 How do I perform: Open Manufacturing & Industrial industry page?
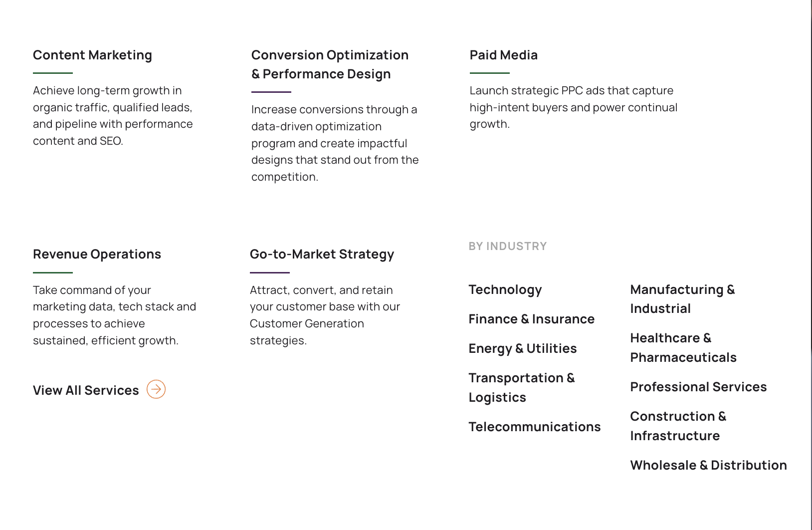(682, 298)
